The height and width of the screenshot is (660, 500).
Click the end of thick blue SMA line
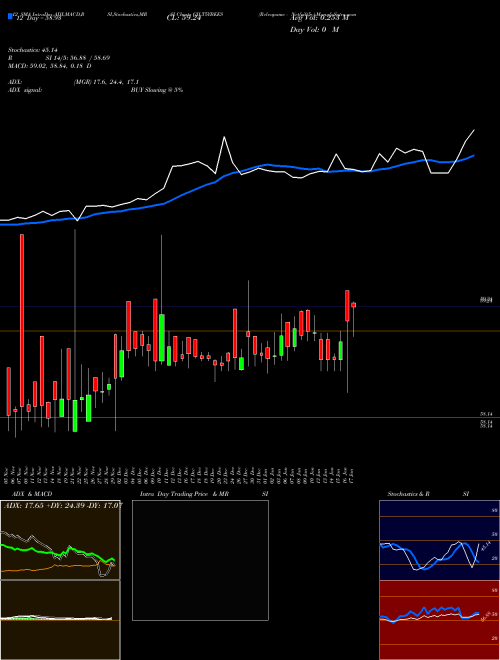[474, 155]
